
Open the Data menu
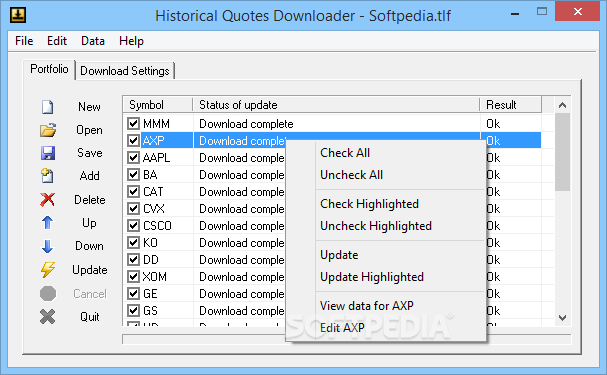[x=93, y=41]
